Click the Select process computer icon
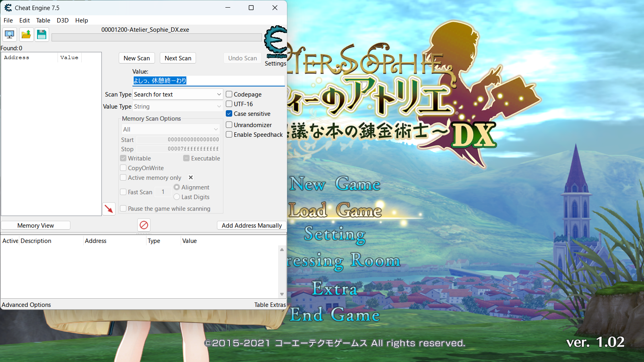 point(10,35)
